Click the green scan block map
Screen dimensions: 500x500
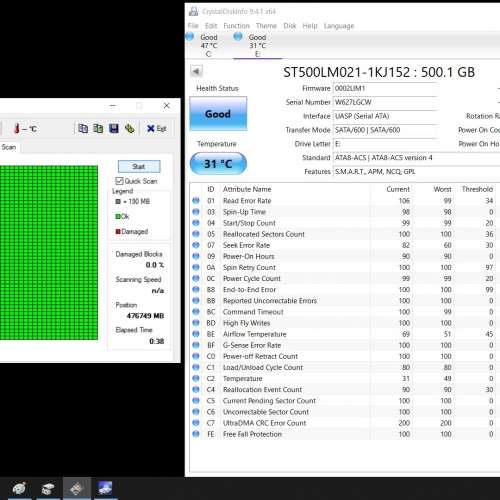point(49,253)
